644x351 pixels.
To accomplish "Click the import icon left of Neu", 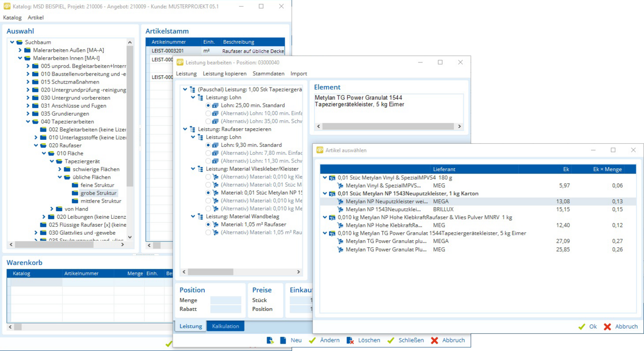I will coord(270,340).
